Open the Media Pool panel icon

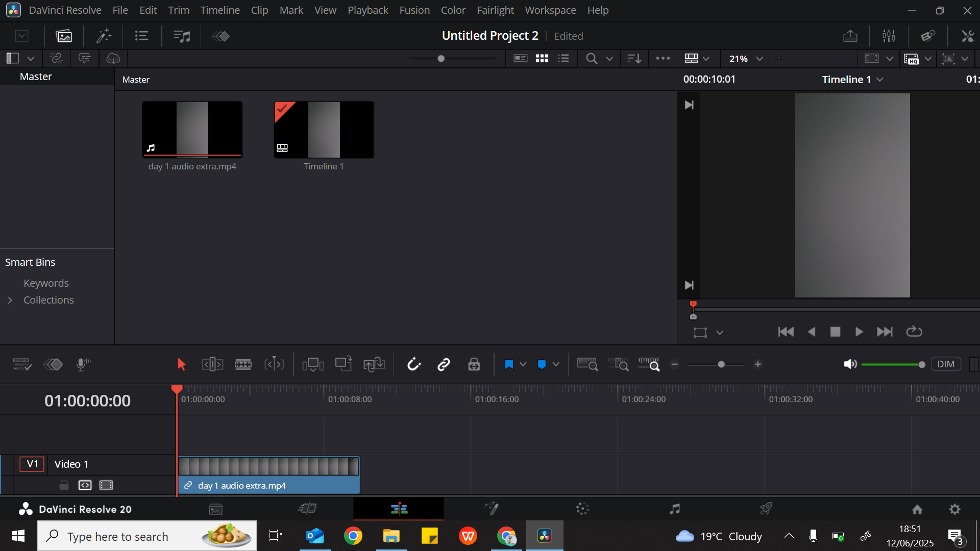tap(64, 36)
